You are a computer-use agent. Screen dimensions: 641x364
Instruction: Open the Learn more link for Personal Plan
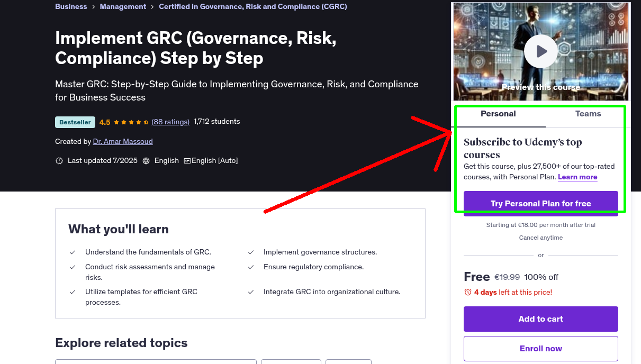coord(577,177)
